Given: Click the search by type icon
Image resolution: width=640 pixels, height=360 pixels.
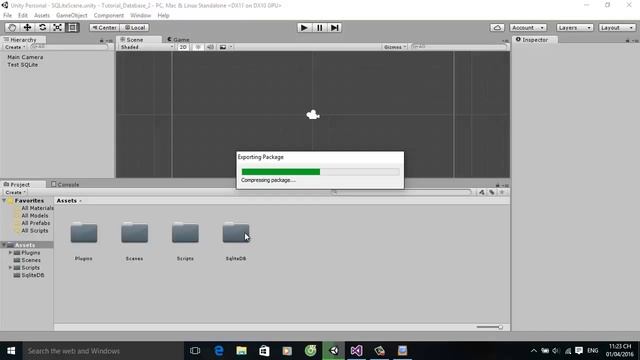Looking at the screenshot, I should tap(482, 192).
